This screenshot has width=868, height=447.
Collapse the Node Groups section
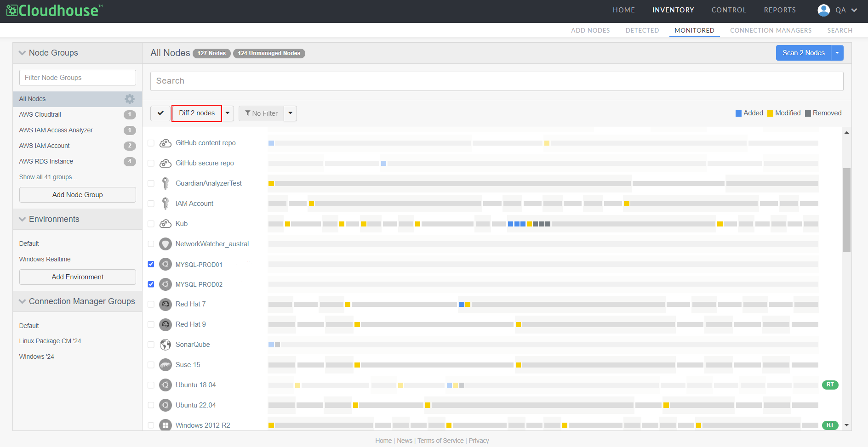(x=22, y=53)
